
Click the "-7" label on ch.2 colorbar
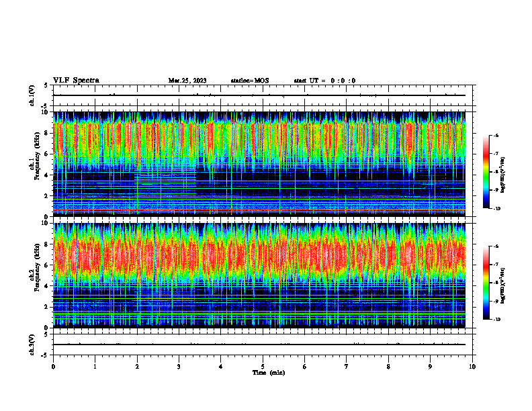tap(496, 265)
